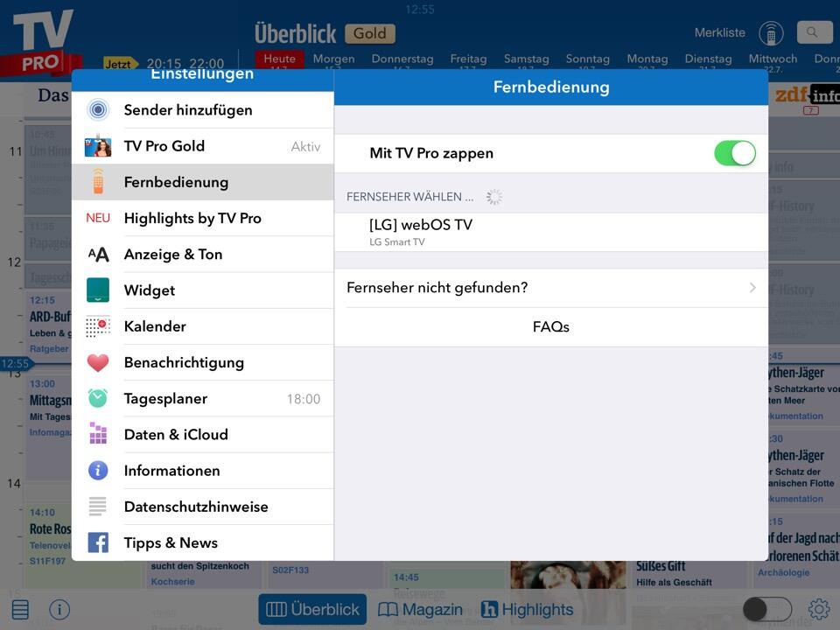Tap the 12:55 current time marker
The width and height of the screenshot is (840, 630).
tap(16, 364)
